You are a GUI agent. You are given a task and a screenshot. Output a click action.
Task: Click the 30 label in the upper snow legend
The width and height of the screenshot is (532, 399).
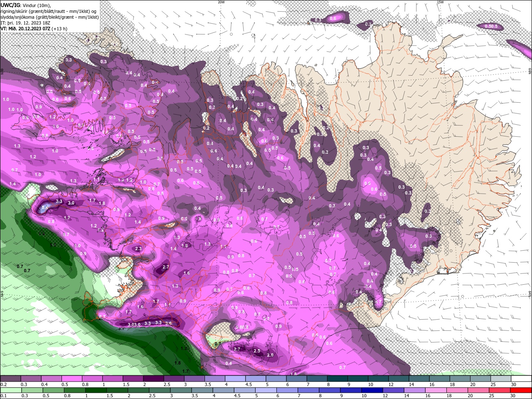click(514, 384)
